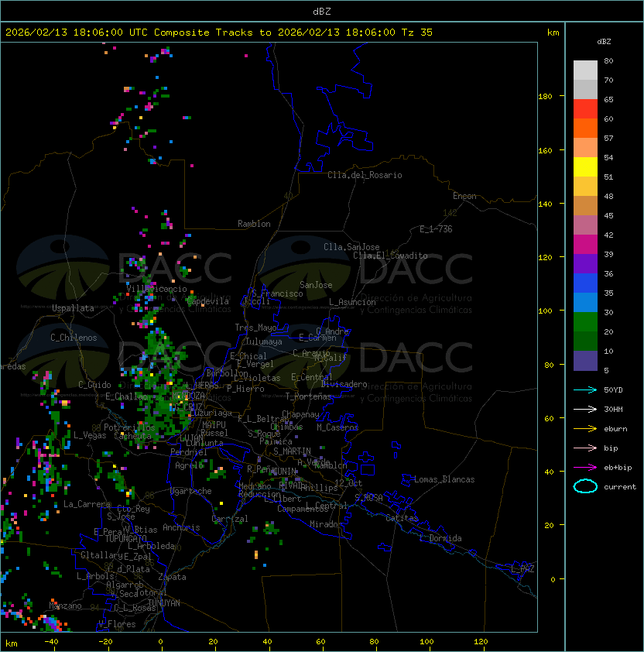
Task: Click the Composite Tracks timestamp header
Action: 219,33
